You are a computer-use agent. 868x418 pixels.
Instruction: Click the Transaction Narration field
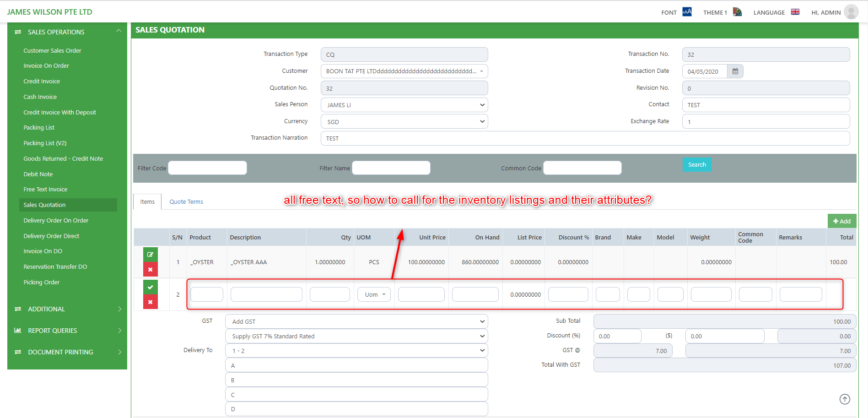point(585,138)
